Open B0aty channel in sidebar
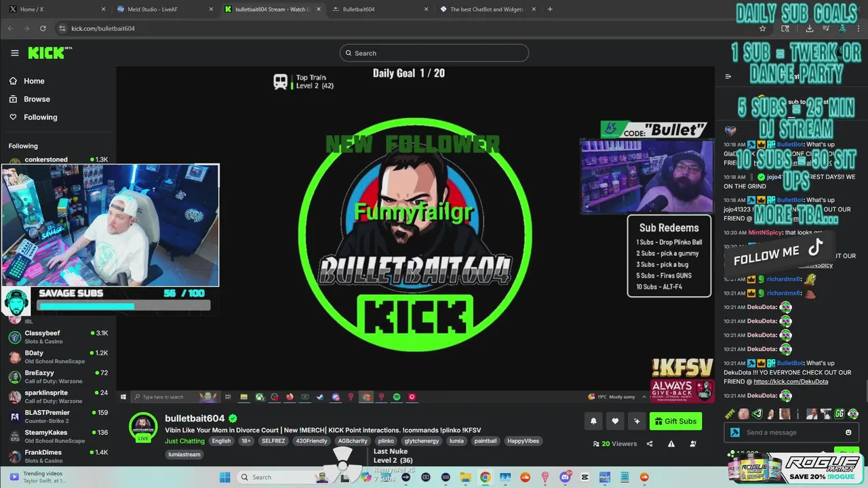Screen dimensions: 868x488 click(x=58, y=357)
